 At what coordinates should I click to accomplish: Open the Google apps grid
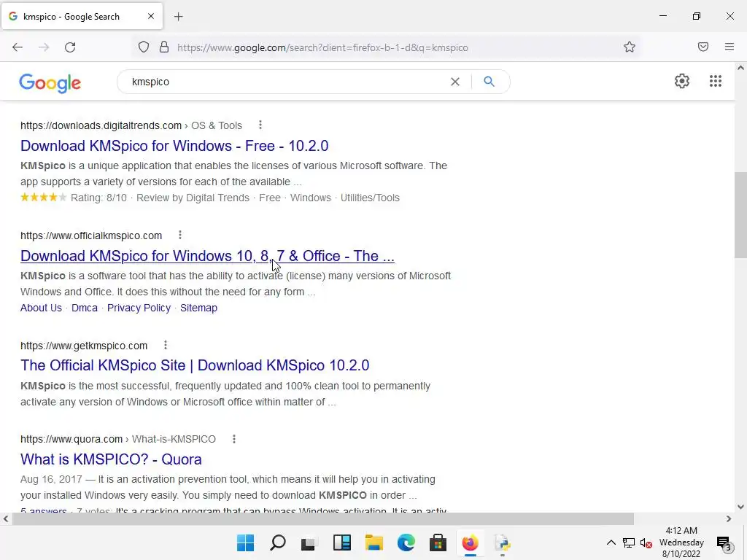pos(716,81)
